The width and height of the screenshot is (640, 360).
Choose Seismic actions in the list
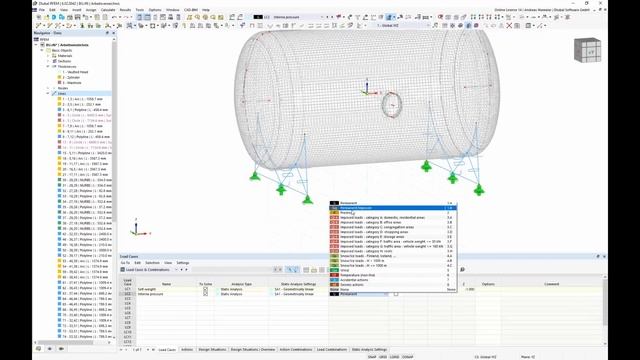coord(393,285)
